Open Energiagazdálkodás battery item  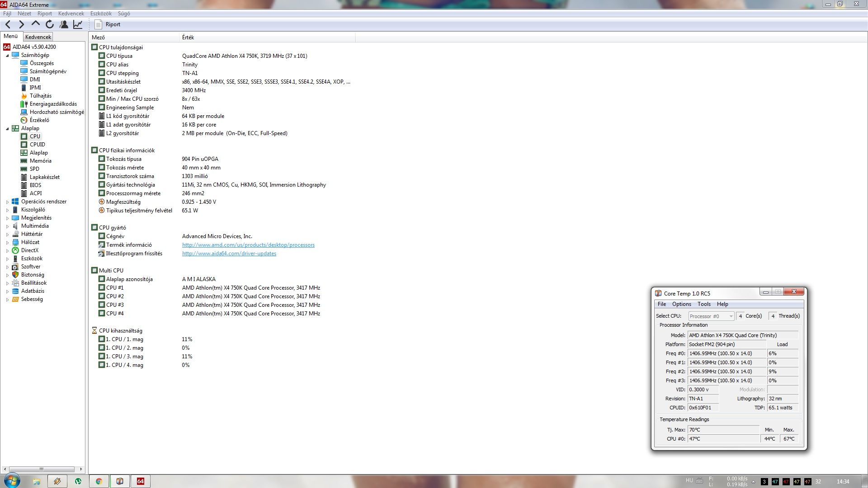pos(53,104)
